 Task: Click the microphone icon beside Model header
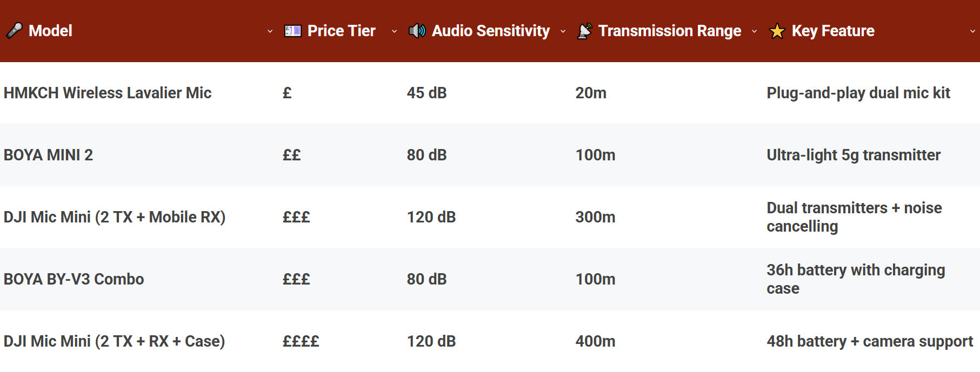pyautogui.click(x=14, y=31)
